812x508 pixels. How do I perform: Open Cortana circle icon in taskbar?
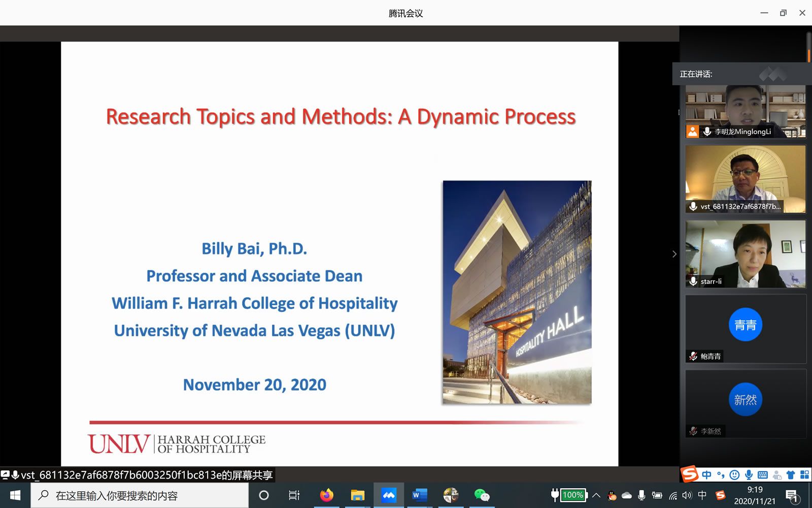pos(264,495)
